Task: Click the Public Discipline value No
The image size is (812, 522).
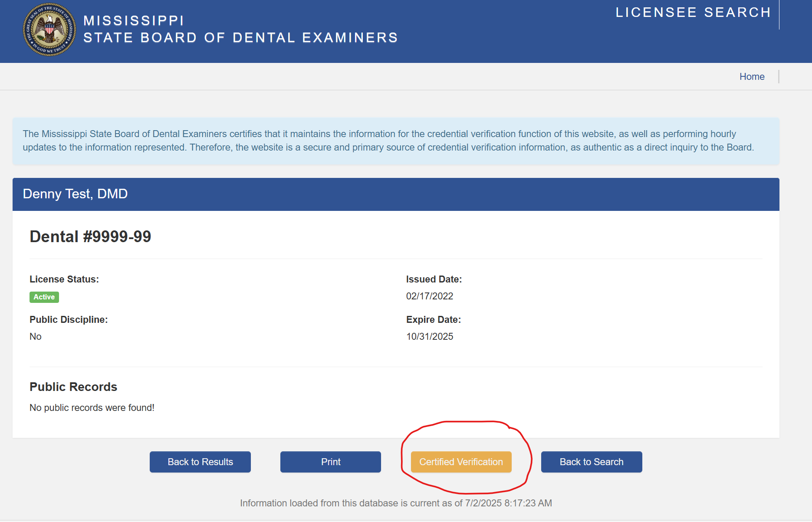Action: pos(36,337)
